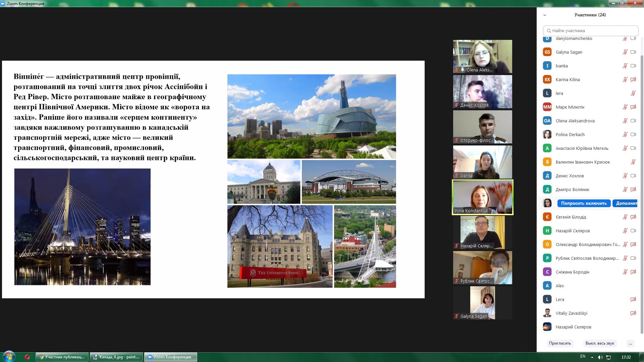
Task: Switch to Участник публикац... Chrome taskbar item
Action: pos(62,357)
